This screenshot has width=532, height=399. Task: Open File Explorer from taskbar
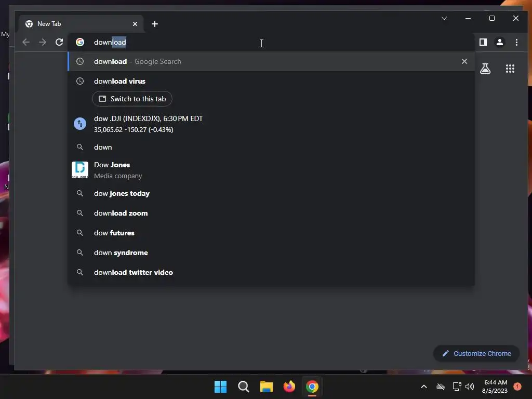267,387
